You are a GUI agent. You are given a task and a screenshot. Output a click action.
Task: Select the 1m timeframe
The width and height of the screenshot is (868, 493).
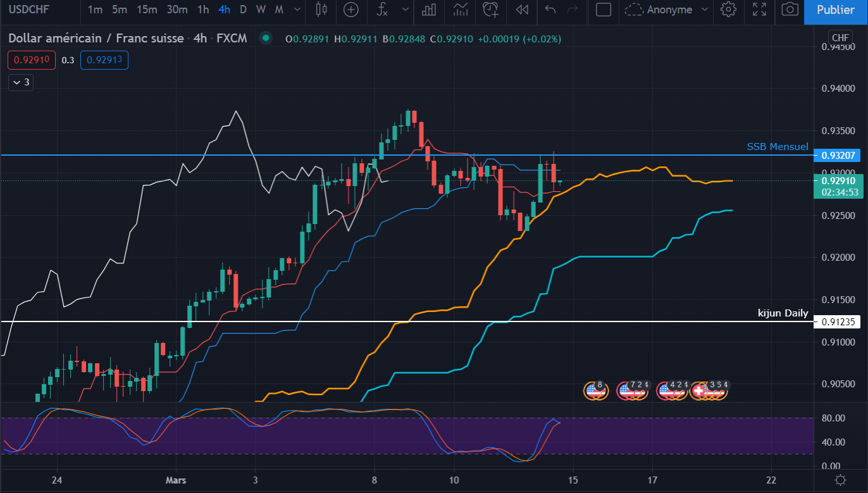[x=95, y=9]
